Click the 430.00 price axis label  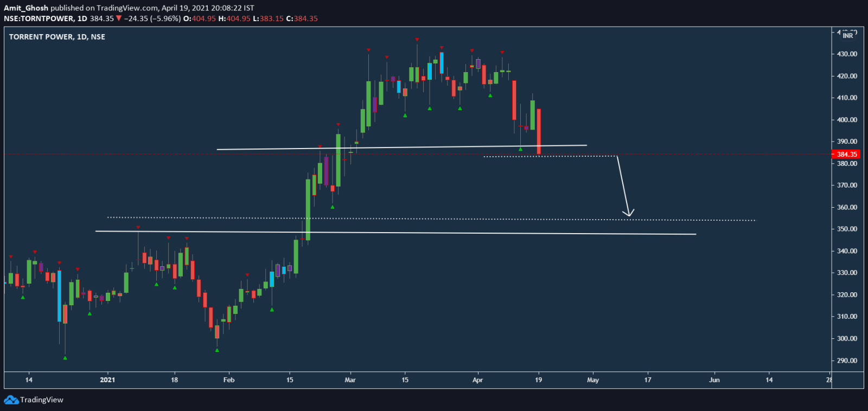[847, 54]
